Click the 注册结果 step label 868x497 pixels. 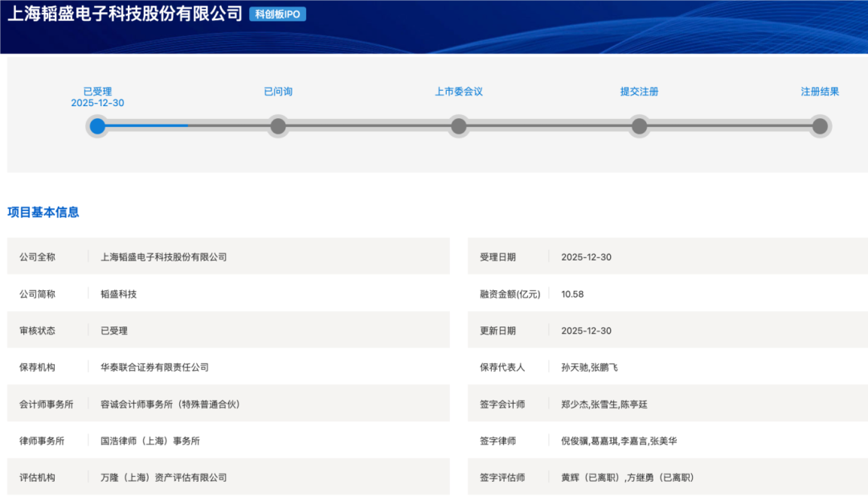pos(820,92)
